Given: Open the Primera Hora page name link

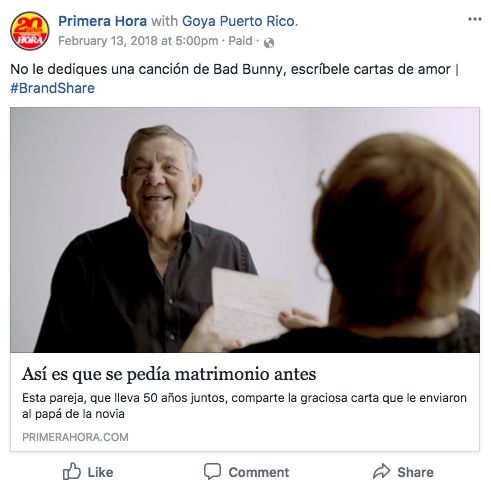Looking at the screenshot, I should pyautogui.click(x=102, y=21).
